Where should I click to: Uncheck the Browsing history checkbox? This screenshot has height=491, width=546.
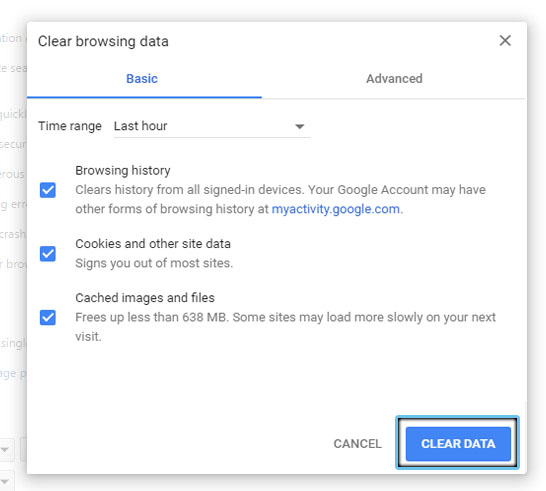coord(48,190)
